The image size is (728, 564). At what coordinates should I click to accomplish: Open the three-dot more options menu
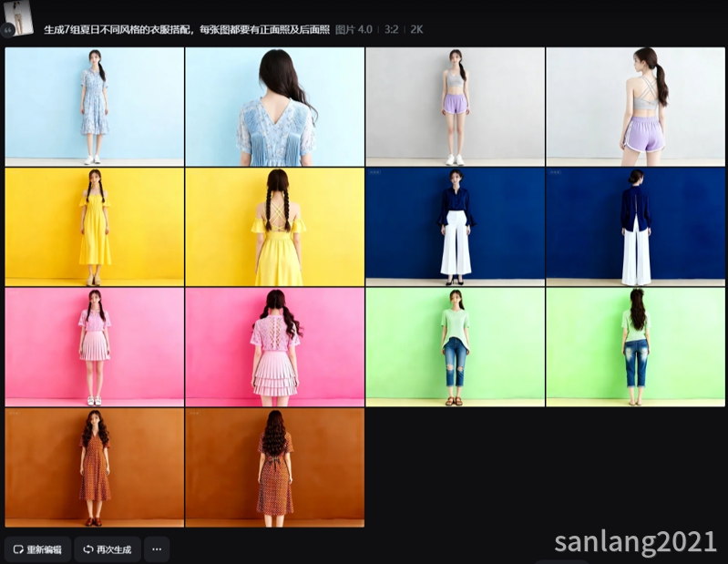(x=157, y=549)
